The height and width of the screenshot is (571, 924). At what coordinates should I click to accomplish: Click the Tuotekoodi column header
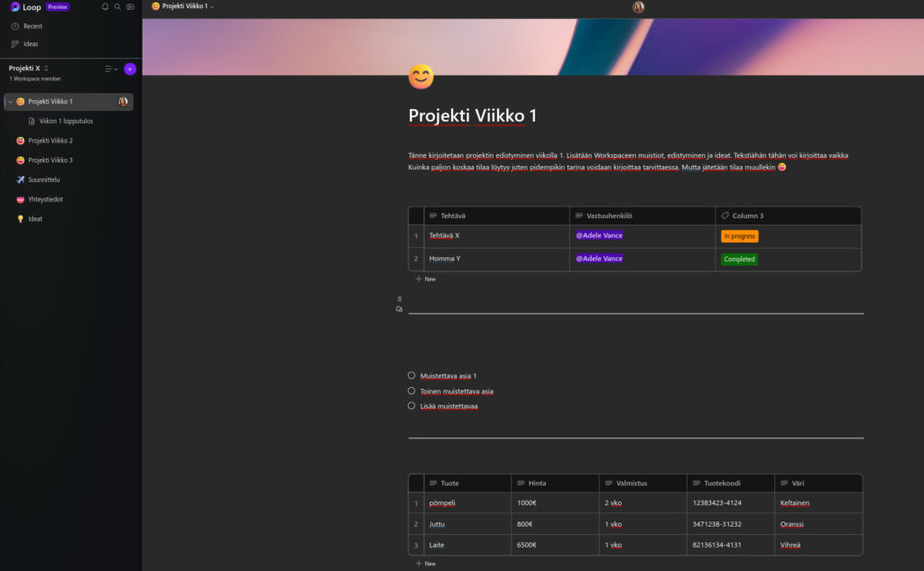pyautogui.click(x=731, y=484)
